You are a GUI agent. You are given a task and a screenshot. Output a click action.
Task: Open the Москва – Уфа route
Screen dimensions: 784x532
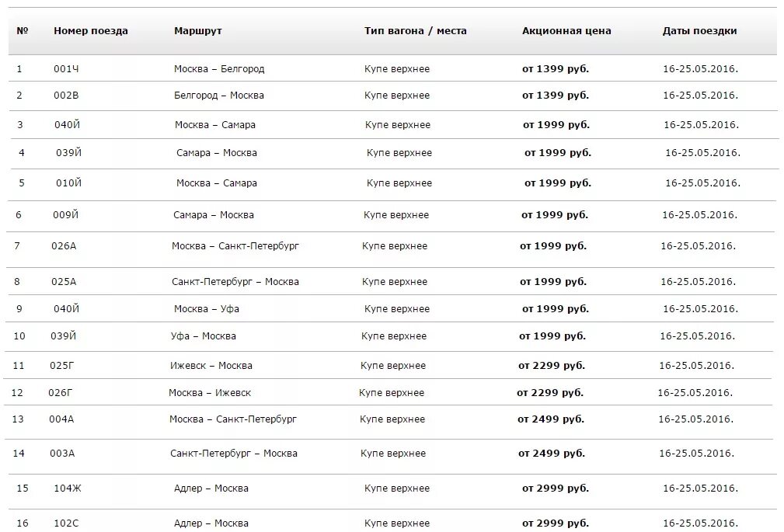pyautogui.click(x=207, y=309)
